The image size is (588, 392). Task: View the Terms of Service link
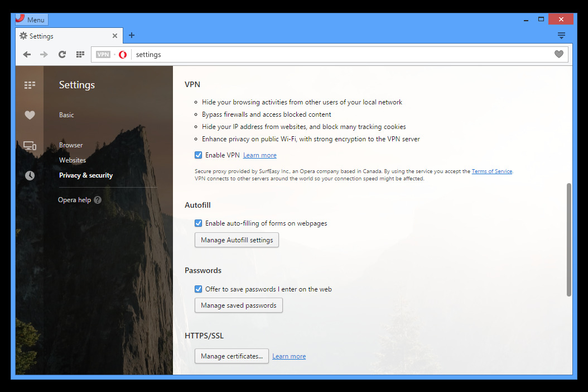click(x=491, y=171)
